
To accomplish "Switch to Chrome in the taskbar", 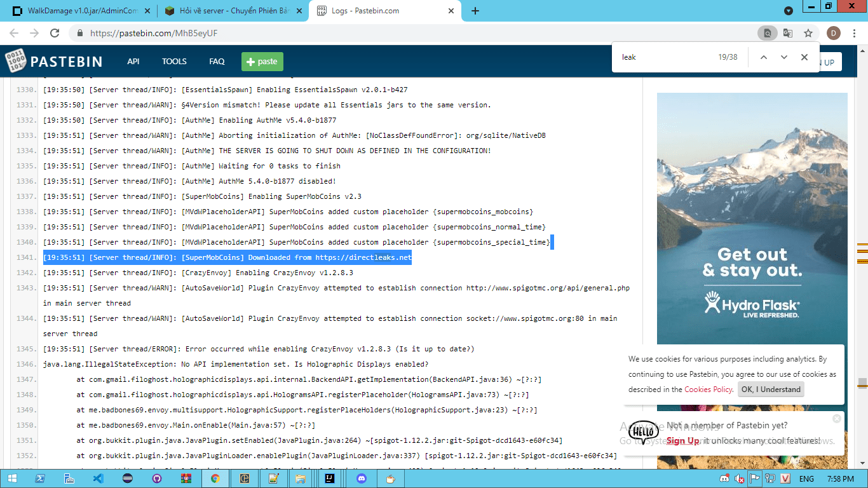I will click(x=215, y=478).
